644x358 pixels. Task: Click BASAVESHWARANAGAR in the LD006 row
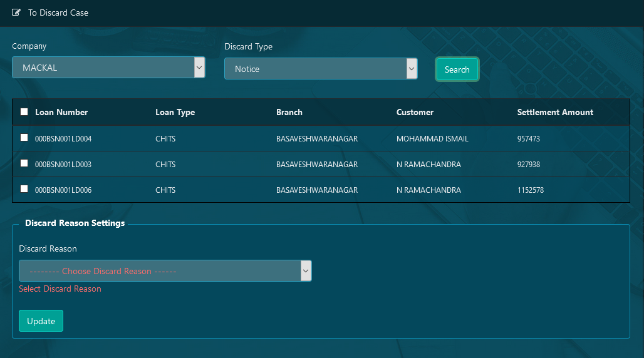coord(317,190)
